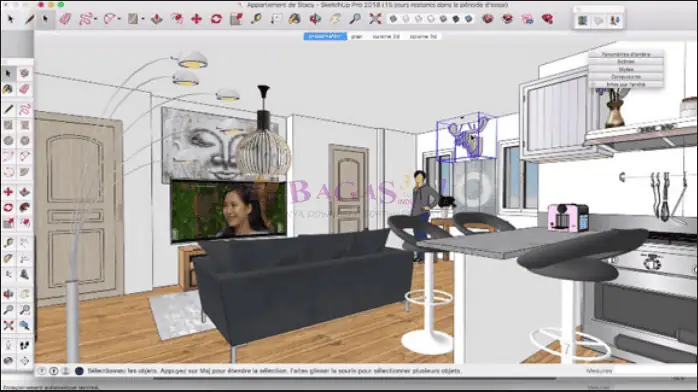
Task: Activate the Orbit tool in top toolbar
Action: click(315, 19)
